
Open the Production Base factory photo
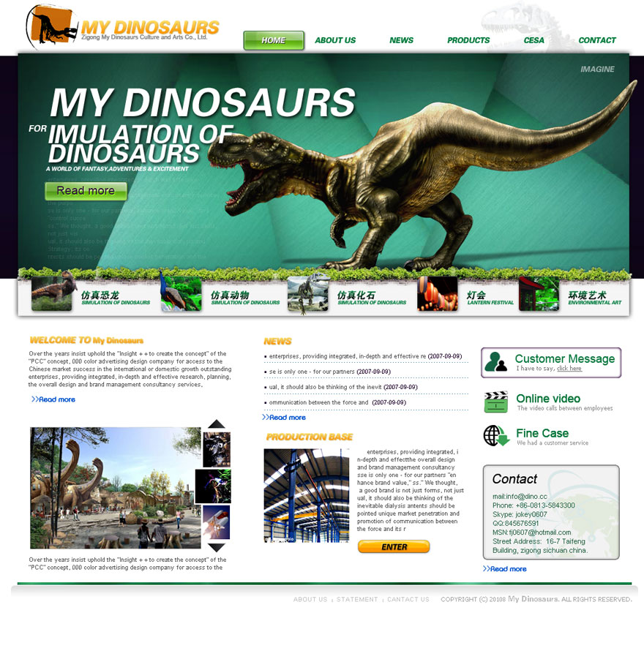tap(306, 495)
